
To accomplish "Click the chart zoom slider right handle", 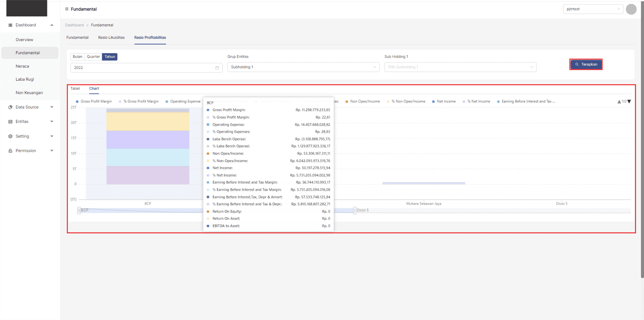I will pyautogui.click(x=355, y=211).
